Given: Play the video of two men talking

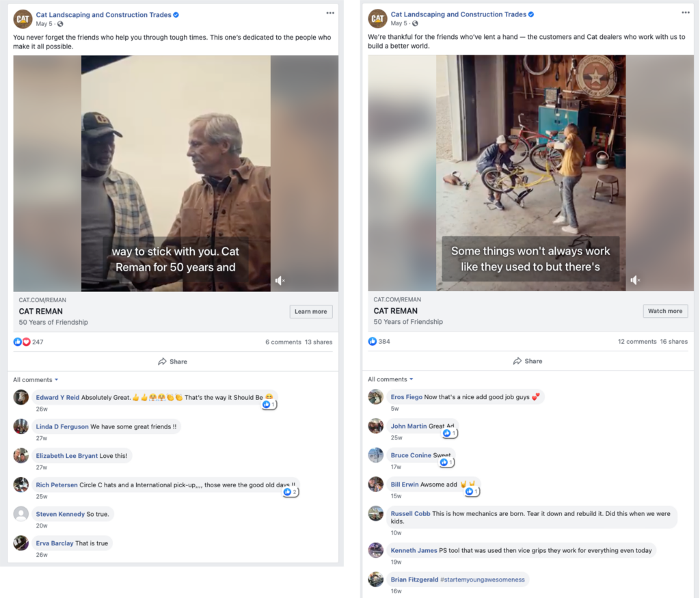Looking at the screenshot, I should point(176,174).
